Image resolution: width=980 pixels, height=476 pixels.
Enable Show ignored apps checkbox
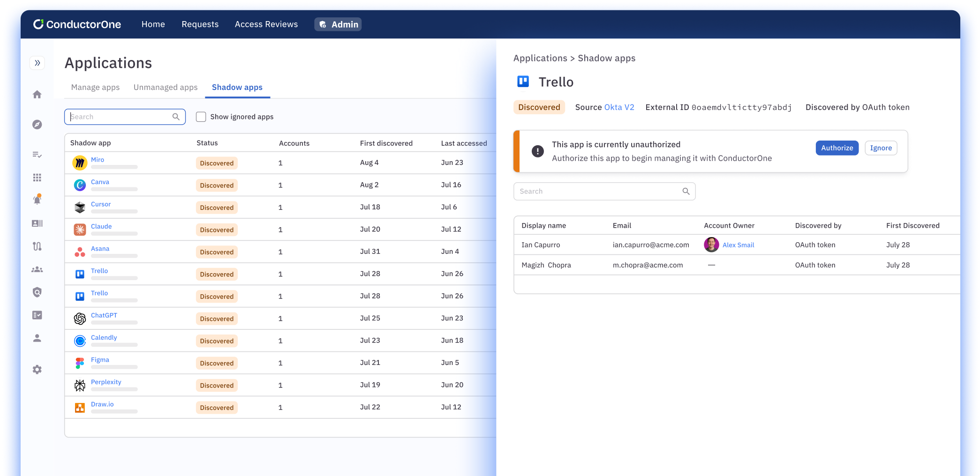click(x=201, y=117)
